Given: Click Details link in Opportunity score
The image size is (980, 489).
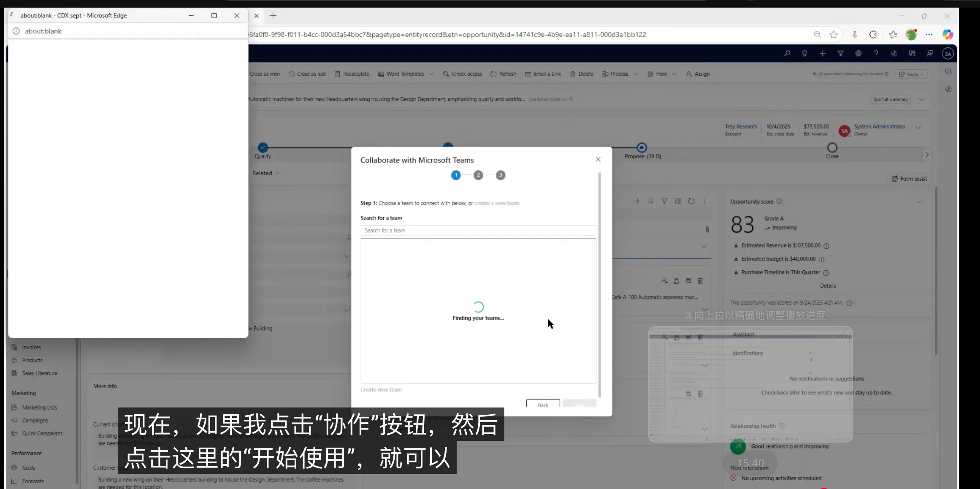Looking at the screenshot, I should pyautogui.click(x=828, y=286).
